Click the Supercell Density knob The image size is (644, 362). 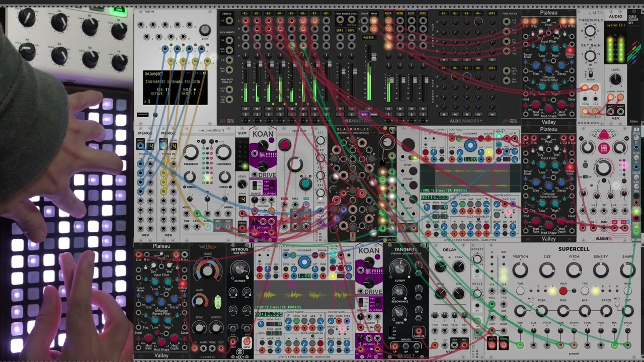pos(601,270)
